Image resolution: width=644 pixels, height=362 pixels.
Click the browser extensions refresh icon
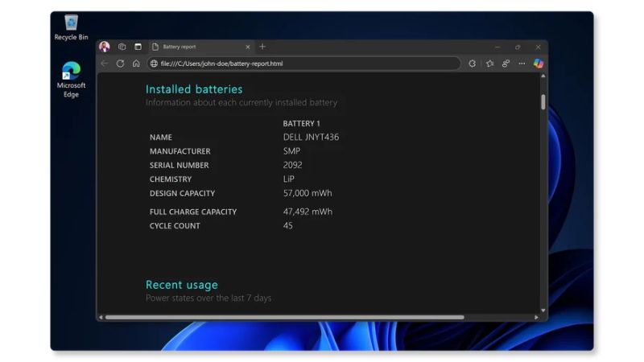coord(473,64)
